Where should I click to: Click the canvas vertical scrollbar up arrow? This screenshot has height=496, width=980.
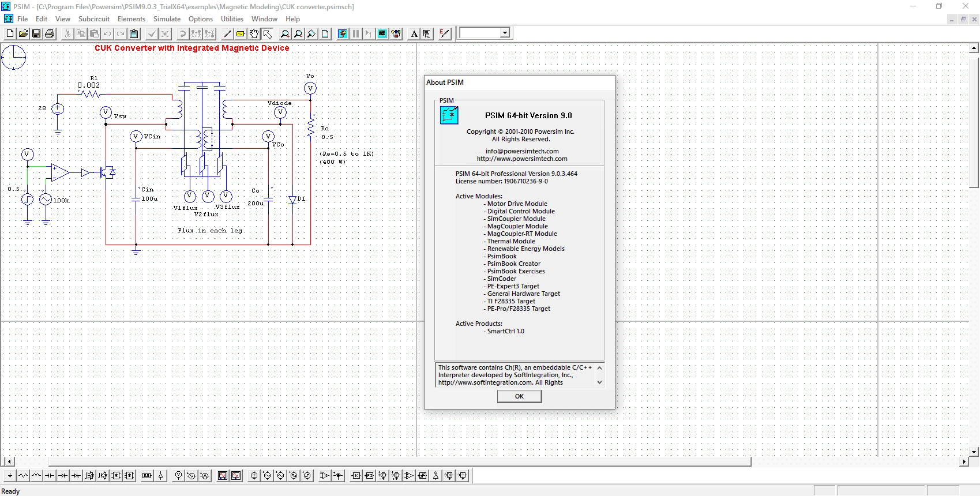(974, 48)
